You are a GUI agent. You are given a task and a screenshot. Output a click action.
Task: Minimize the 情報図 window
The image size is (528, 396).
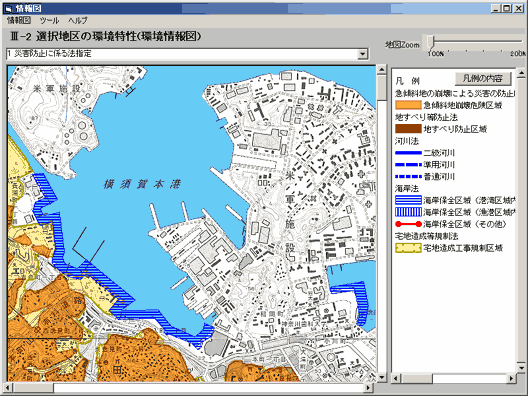pyautogui.click(x=495, y=8)
